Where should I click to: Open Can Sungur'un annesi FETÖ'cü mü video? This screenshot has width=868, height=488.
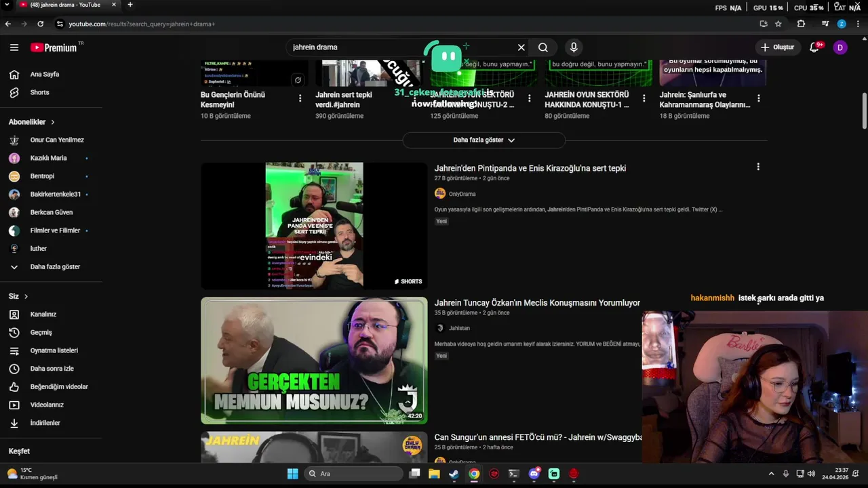538,438
